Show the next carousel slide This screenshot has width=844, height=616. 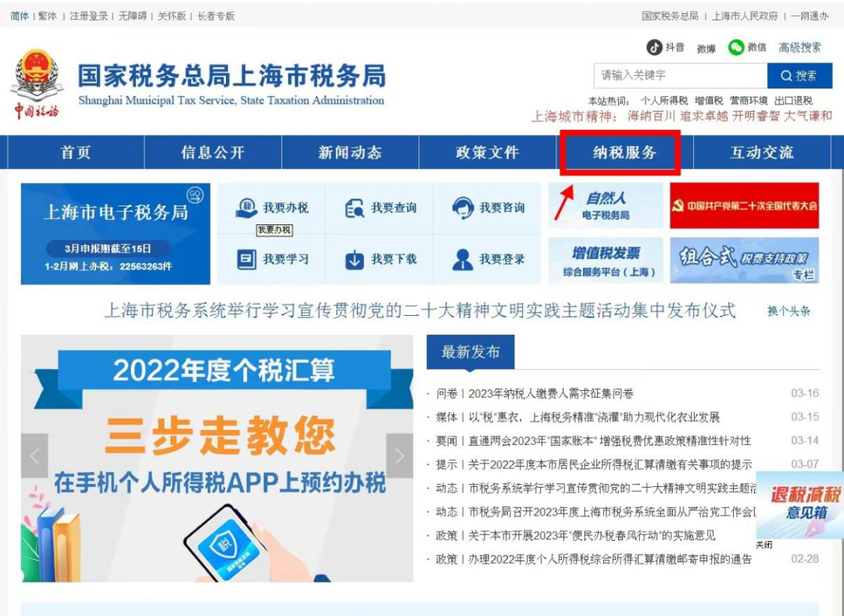[399, 456]
